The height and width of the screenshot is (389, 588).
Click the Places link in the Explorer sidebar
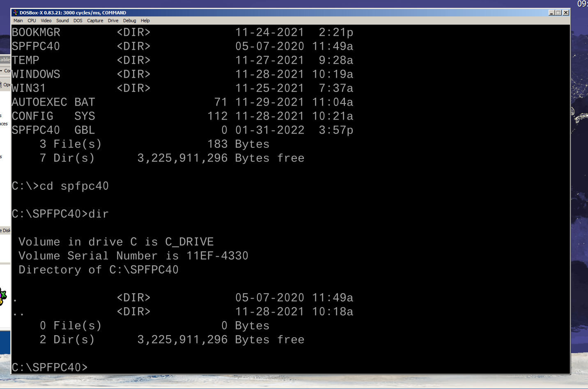point(3,123)
